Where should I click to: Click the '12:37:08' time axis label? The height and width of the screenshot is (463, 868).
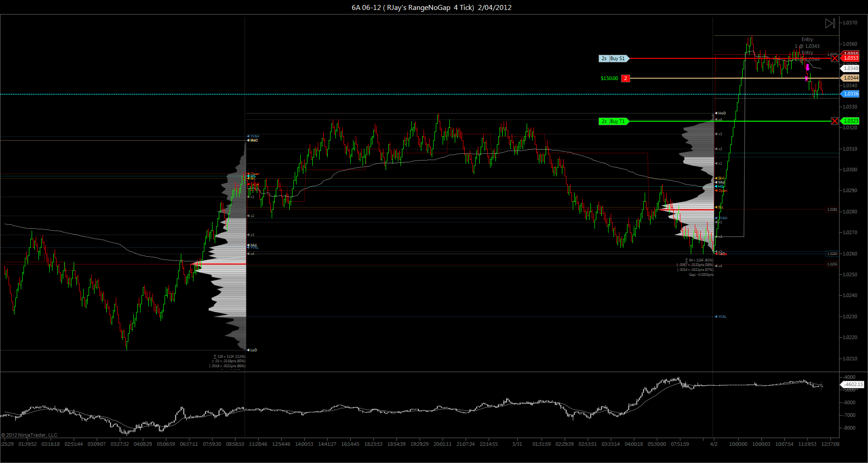[x=830, y=444]
